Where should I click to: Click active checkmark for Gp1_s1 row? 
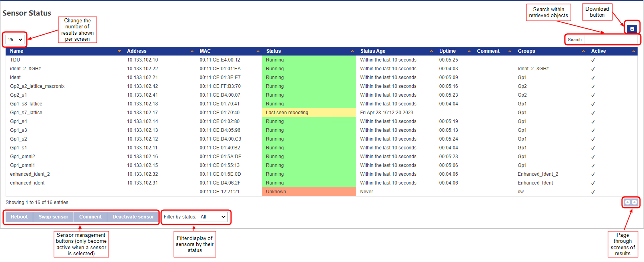(x=593, y=148)
